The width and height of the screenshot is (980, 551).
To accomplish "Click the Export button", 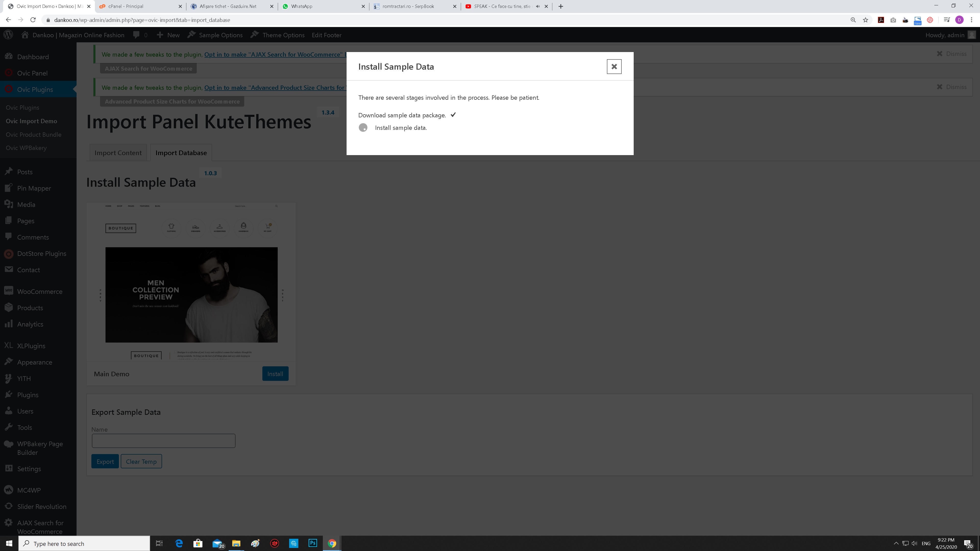I will [x=105, y=462].
